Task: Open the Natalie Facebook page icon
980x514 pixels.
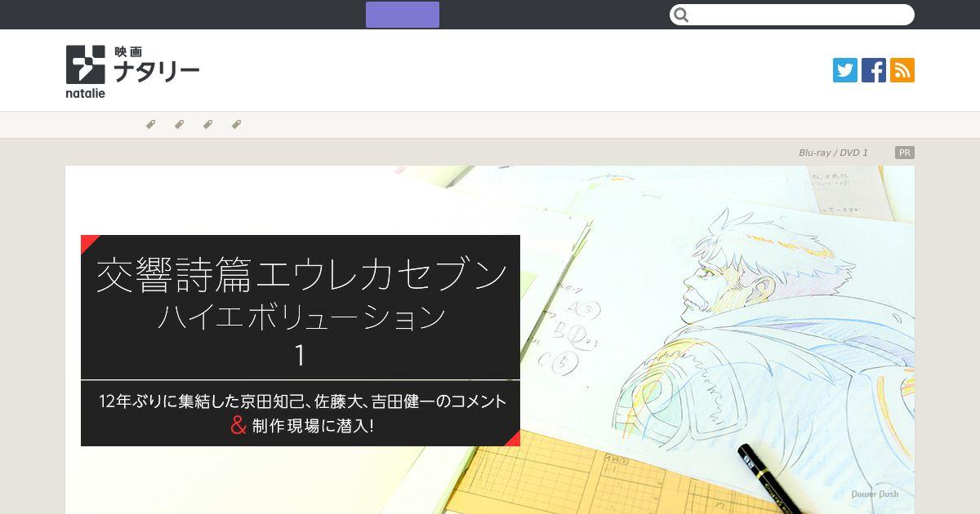Action: coord(874,70)
